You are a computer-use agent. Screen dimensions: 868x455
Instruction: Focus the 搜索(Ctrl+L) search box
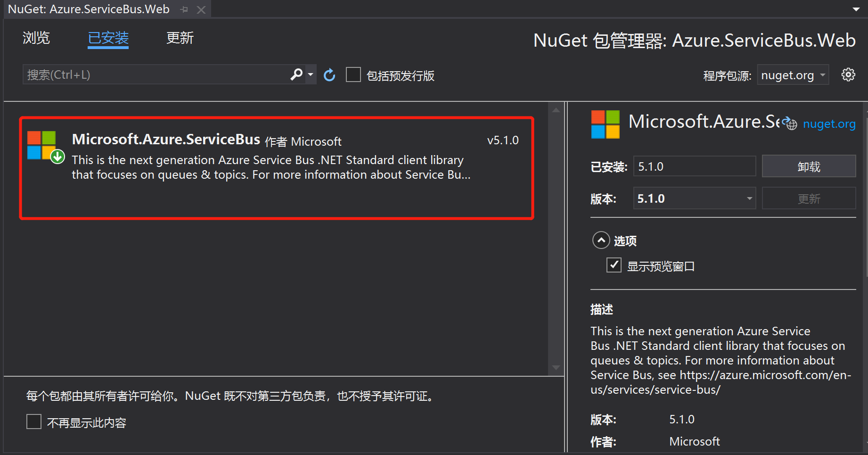156,74
